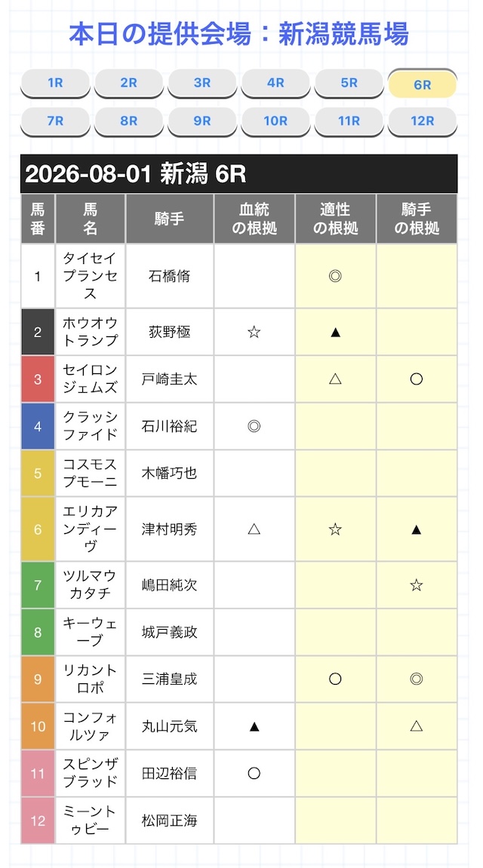The width and height of the screenshot is (483, 868).
Task: Click the black triangle in コンフォルツァ bloodline cell
Action: pyautogui.click(x=254, y=726)
